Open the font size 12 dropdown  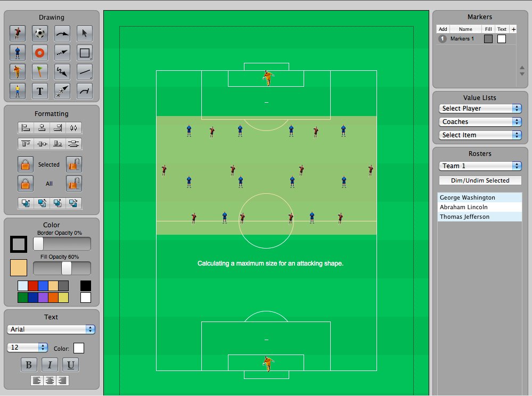point(28,347)
